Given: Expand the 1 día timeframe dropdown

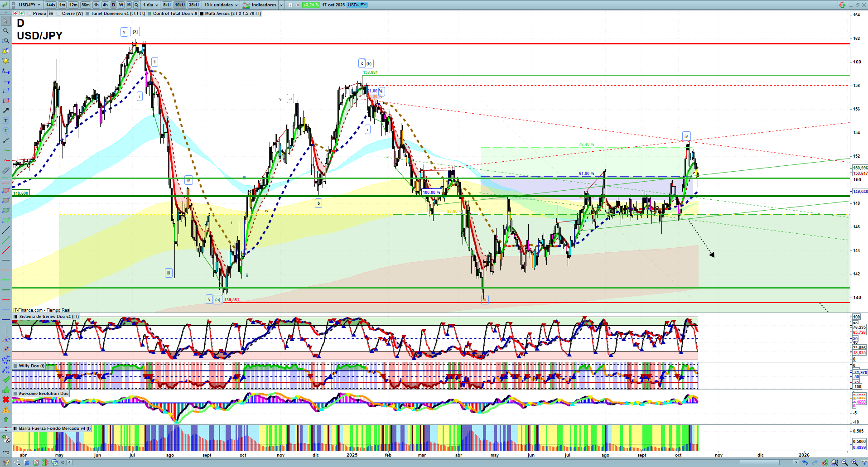Looking at the screenshot, I should click(151, 5).
